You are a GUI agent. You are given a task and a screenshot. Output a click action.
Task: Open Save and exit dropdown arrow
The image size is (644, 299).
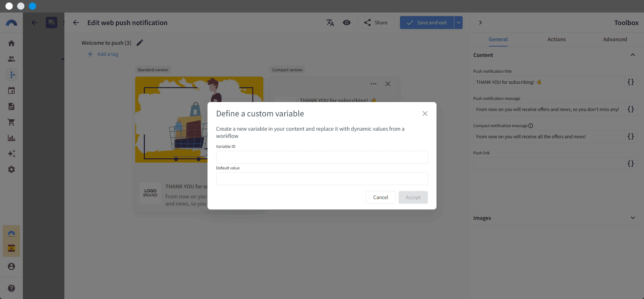coord(458,23)
